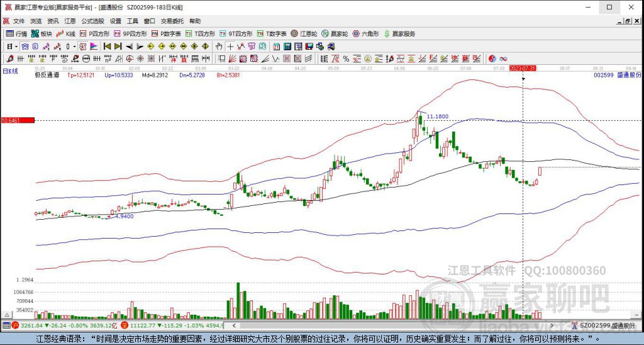The image size is (644, 345).
Task: Click the blue infinity loop icon
Action: [503, 59]
